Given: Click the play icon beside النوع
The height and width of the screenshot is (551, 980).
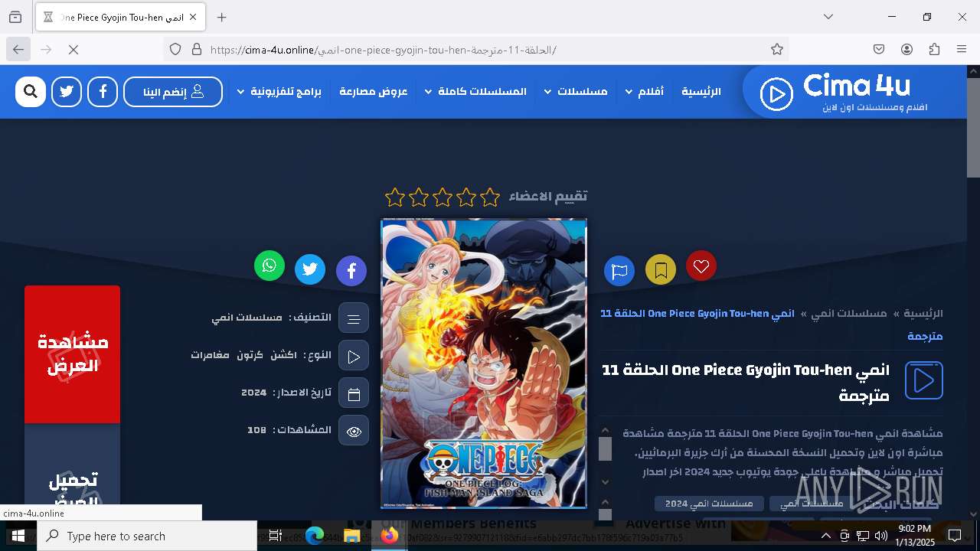Looking at the screenshot, I should pos(354,356).
